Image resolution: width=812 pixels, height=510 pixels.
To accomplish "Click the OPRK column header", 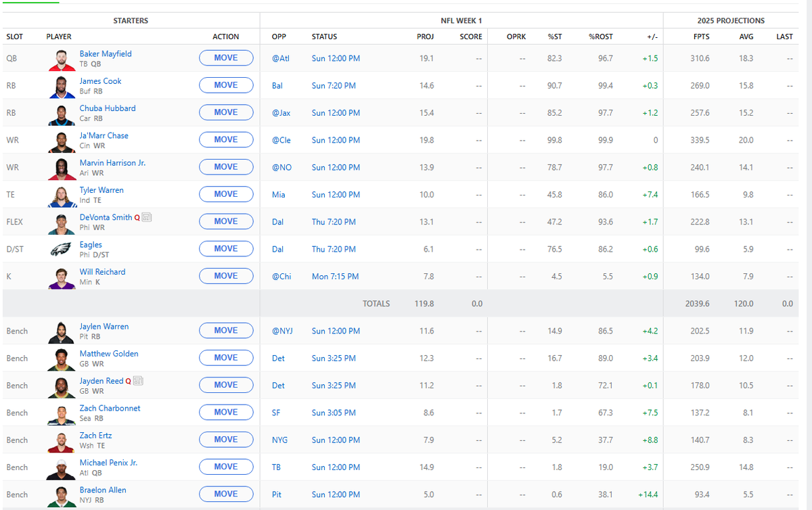I will pos(516,37).
